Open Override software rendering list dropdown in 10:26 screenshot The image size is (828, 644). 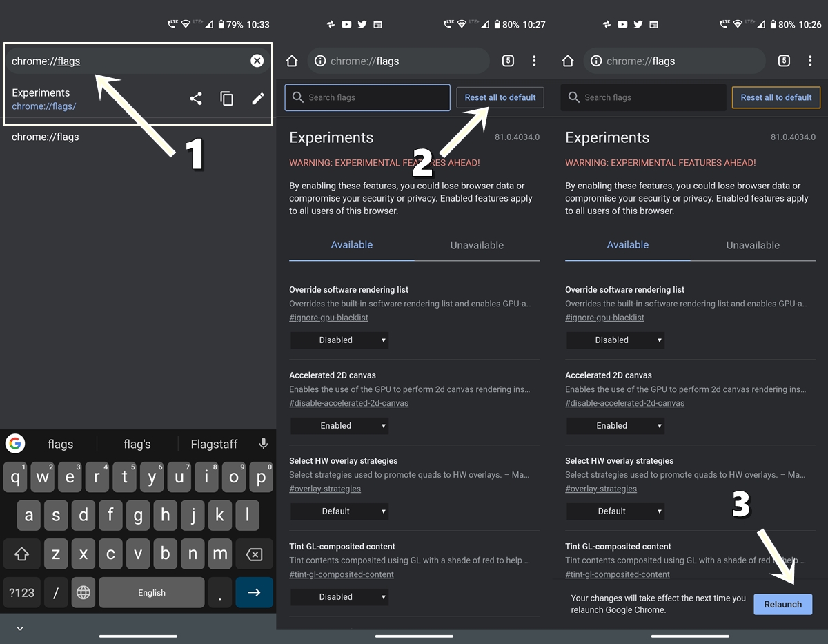pos(615,340)
